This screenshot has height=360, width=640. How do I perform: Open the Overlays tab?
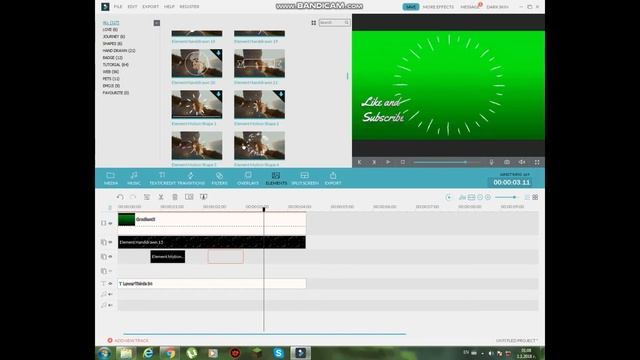coord(248,178)
